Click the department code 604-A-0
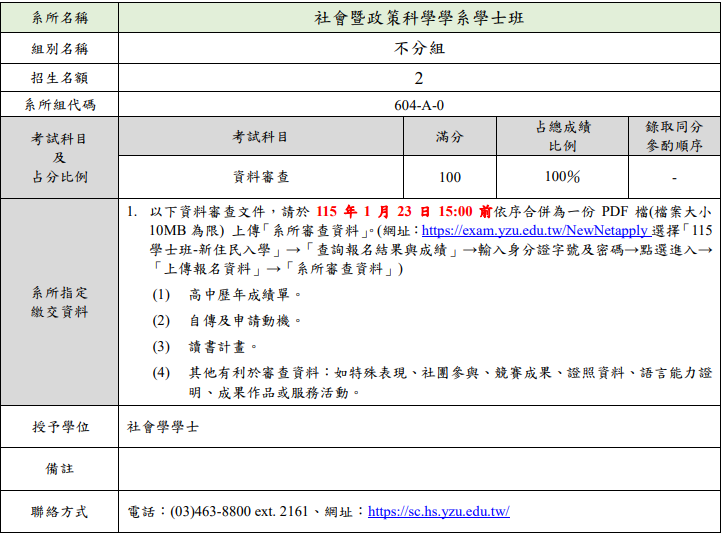722x535 pixels. pyautogui.click(x=419, y=104)
